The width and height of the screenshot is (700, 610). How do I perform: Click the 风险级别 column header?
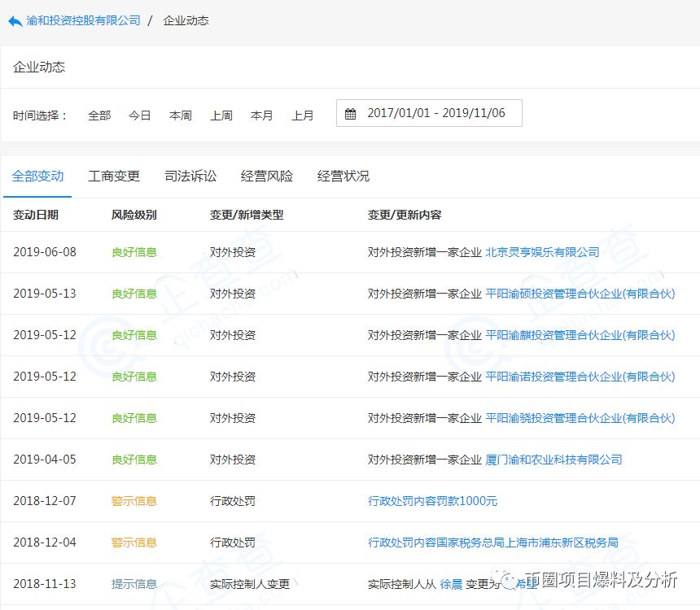pyautogui.click(x=134, y=215)
